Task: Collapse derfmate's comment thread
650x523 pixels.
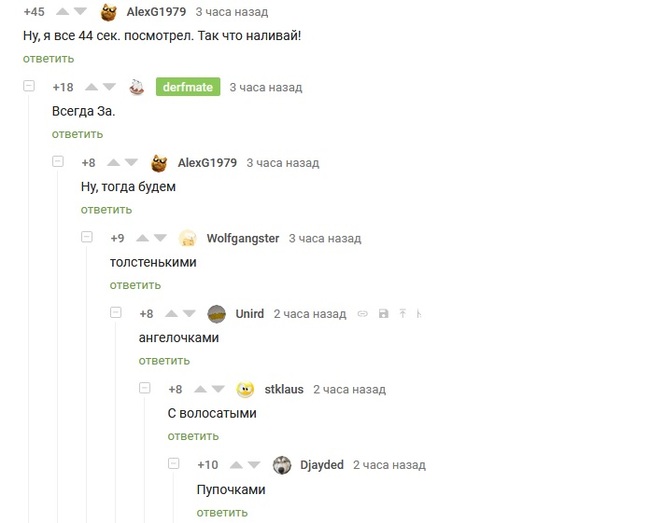Action: tap(29, 86)
